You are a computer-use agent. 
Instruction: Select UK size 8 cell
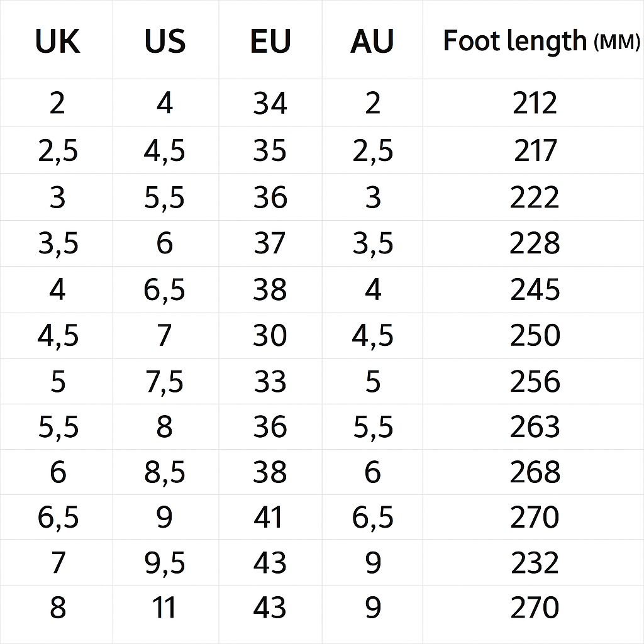pos(57,608)
